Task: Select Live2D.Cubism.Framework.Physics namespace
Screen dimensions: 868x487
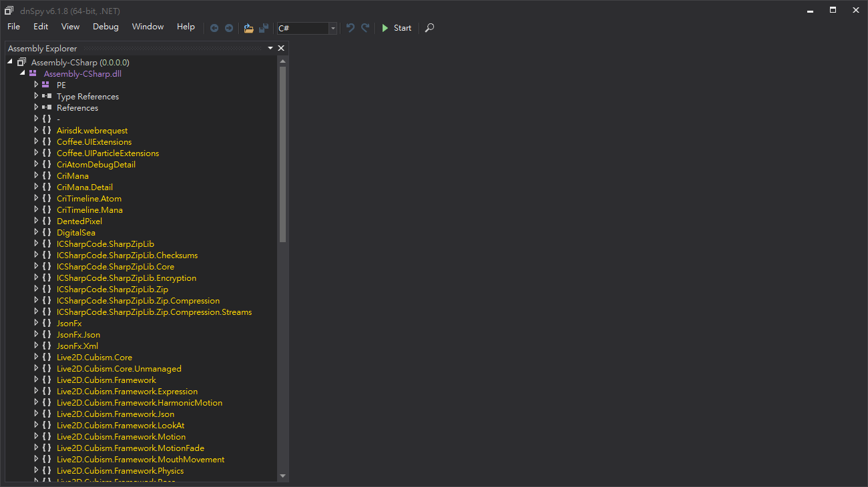Action: point(120,470)
